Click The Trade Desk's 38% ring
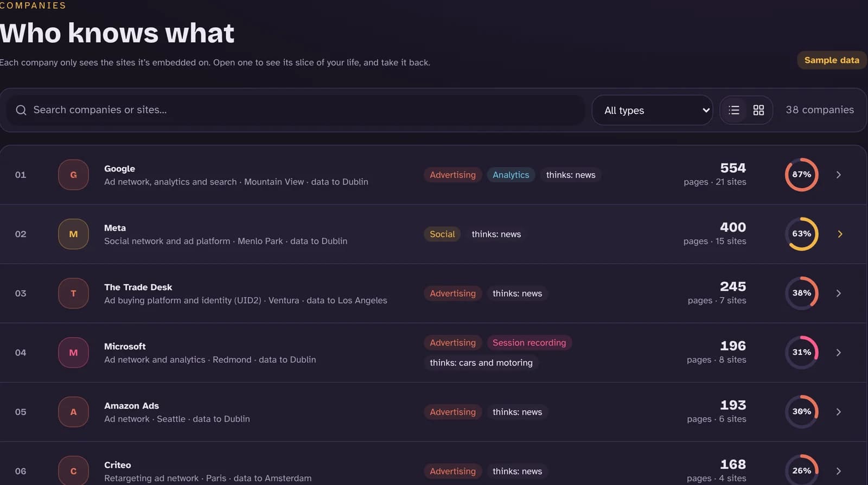868x485 pixels. point(801,293)
